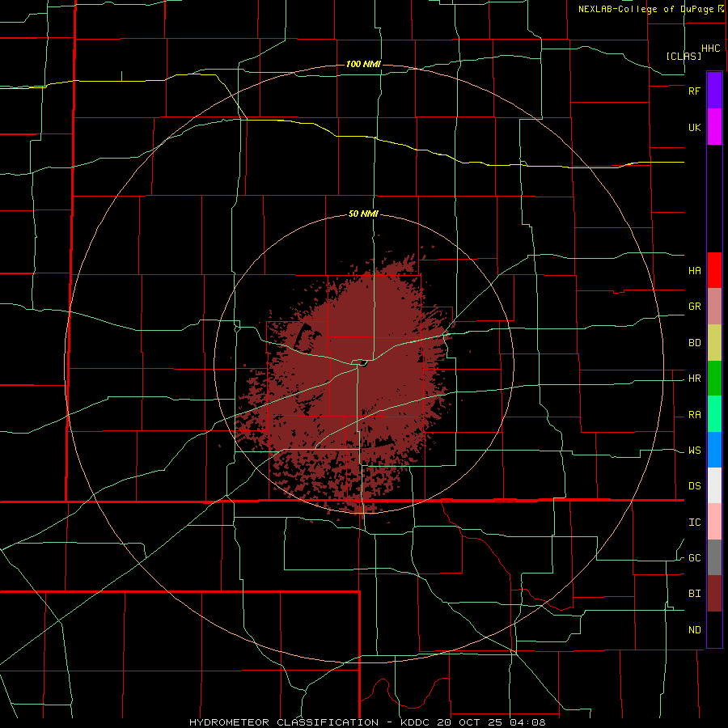Click the '100 NMI' range ring label
The width and height of the screenshot is (728, 728).
click(x=363, y=64)
